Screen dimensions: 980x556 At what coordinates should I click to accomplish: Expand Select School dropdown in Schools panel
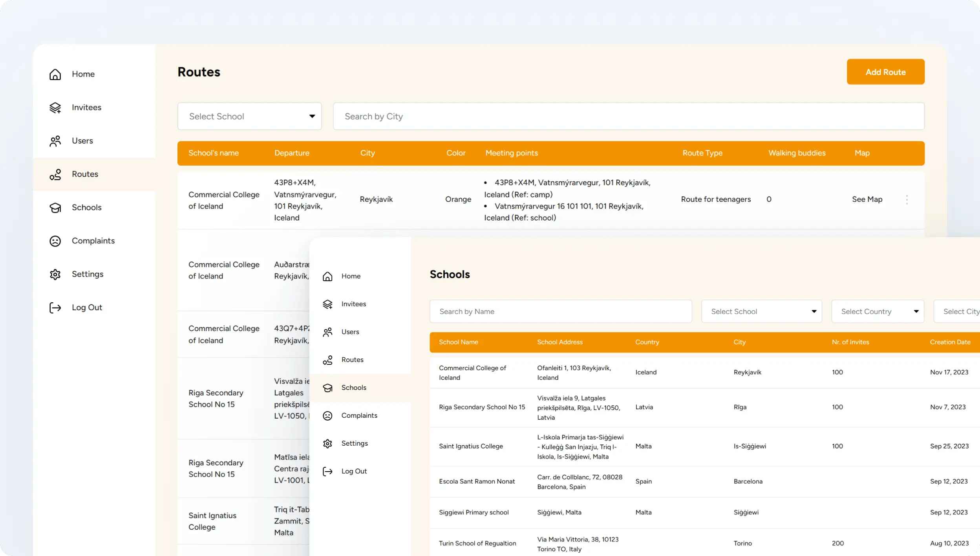coord(761,311)
